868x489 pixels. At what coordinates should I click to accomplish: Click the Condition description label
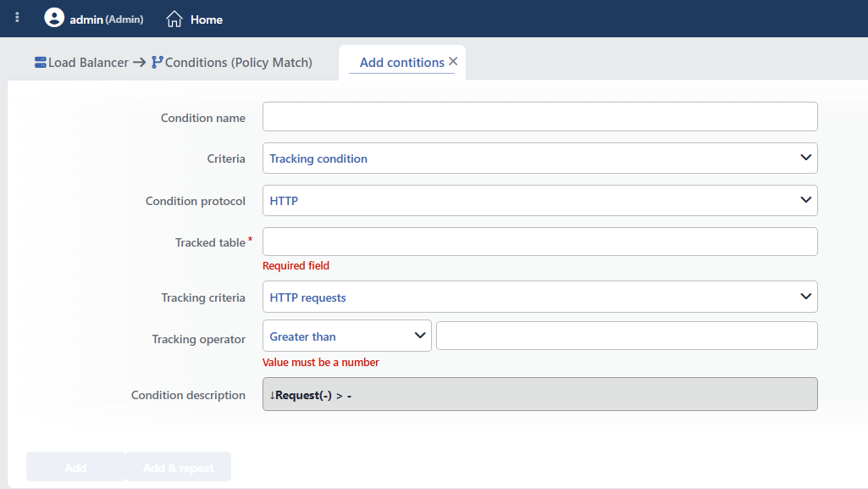pos(188,396)
